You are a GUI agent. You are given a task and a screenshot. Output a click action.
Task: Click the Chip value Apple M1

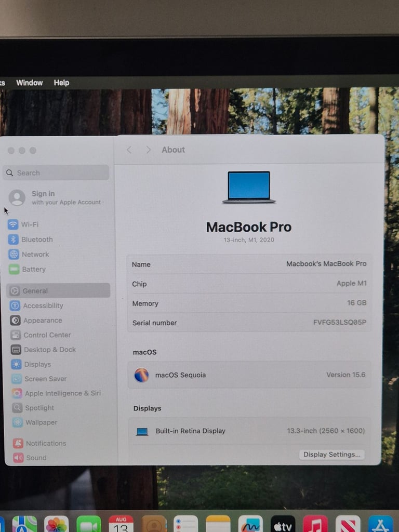click(x=352, y=283)
